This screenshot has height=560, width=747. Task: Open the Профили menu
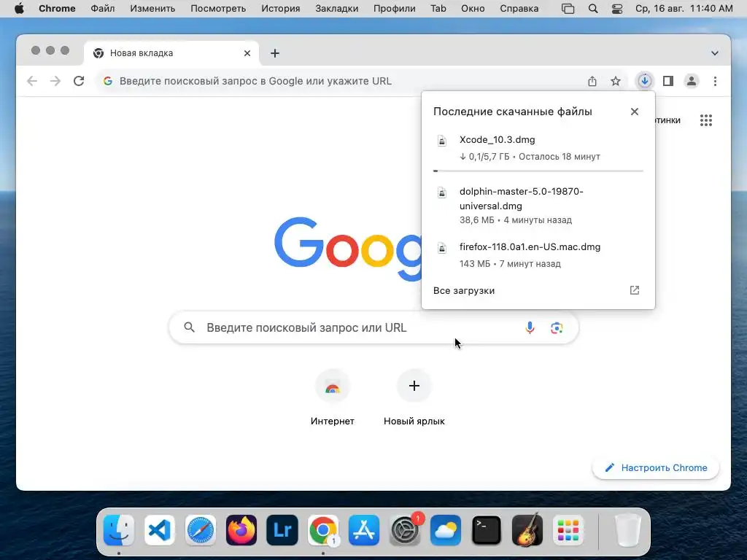coord(395,9)
